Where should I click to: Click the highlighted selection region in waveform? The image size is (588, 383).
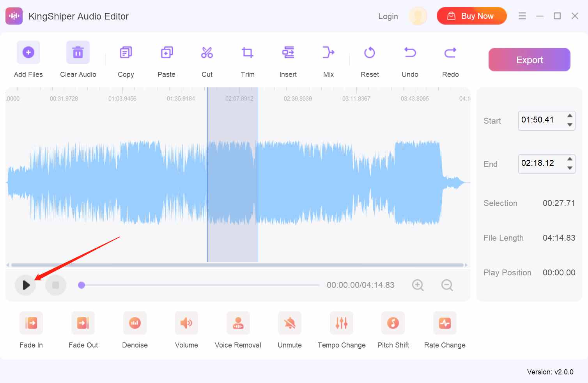[232, 175]
